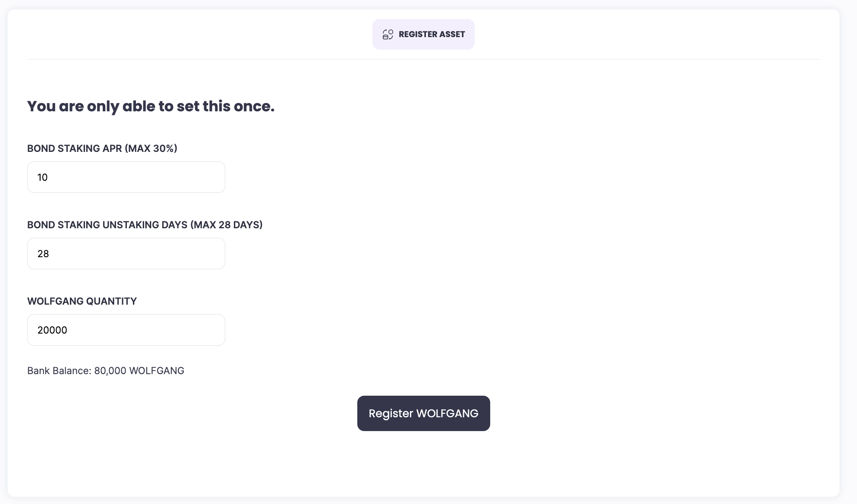Place cursor on the value 20000
This screenshot has height=504, width=857.
click(x=52, y=330)
